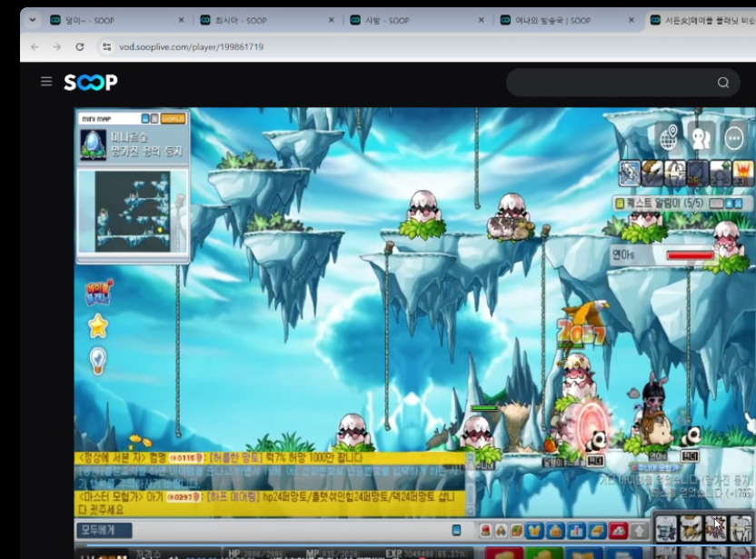The height and width of the screenshot is (559, 756).
Task: Click the WORLD button on mini map
Action: (x=173, y=119)
